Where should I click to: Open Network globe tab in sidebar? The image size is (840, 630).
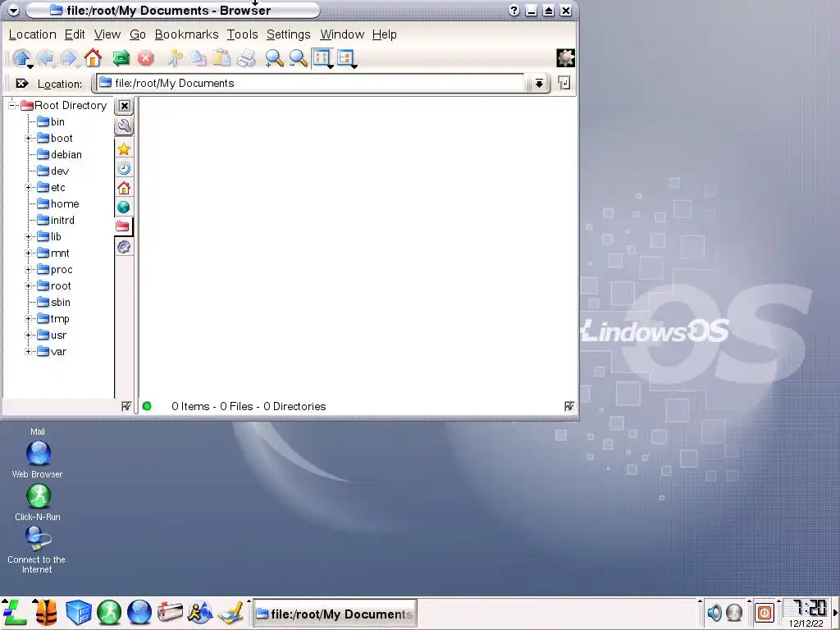pyautogui.click(x=124, y=208)
